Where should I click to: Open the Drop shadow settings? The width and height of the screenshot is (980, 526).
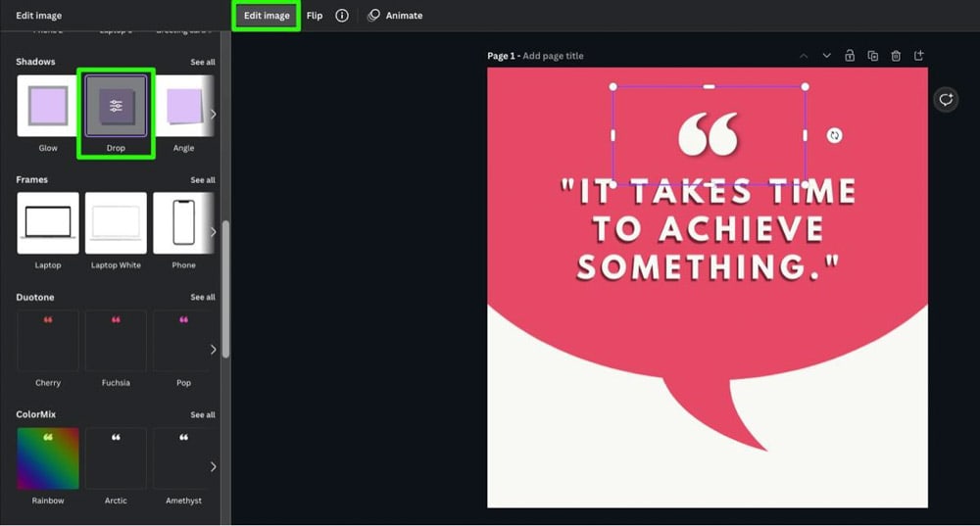click(116, 106)
